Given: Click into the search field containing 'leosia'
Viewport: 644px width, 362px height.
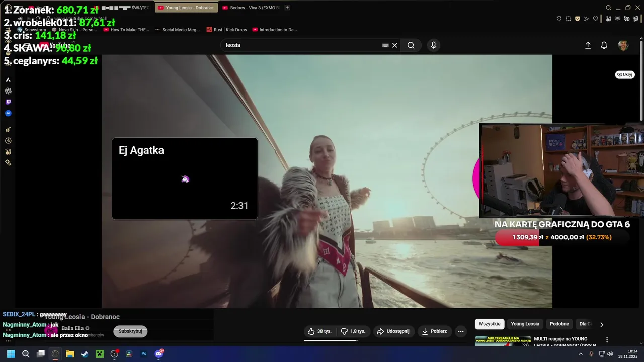Looking at the screenshot, I should click(x=302, y=45).
